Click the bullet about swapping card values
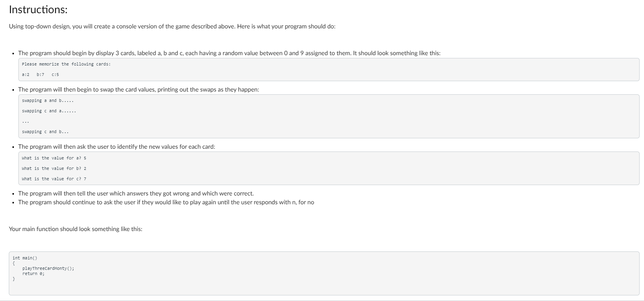 pyautogui.click(x=139, y=90)
